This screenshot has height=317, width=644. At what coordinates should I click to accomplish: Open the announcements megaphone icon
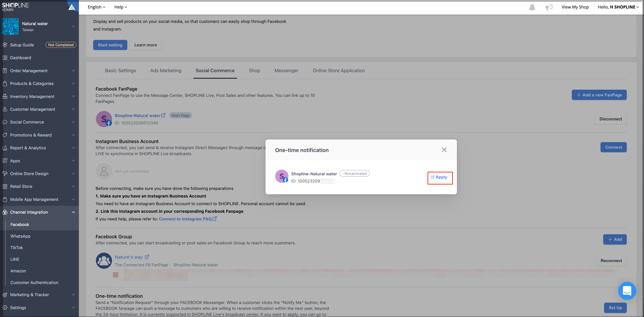point(549,7)
